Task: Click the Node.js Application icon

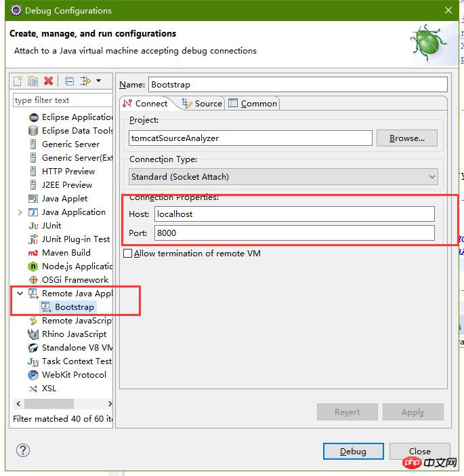Action: 33,266
